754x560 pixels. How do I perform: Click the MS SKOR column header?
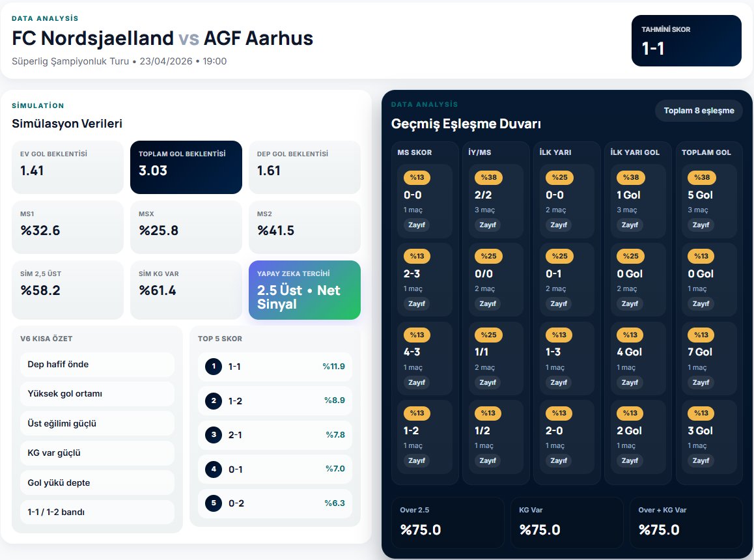click(x=415, y=152)
